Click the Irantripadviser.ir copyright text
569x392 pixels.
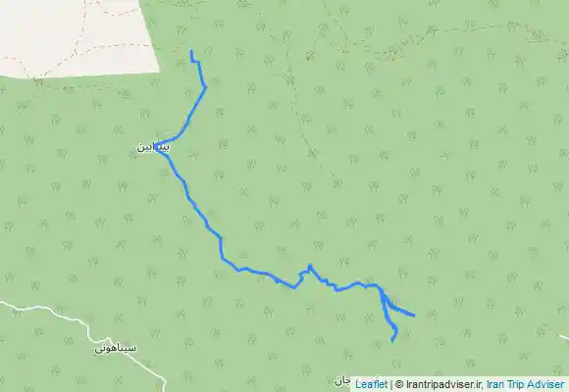tap(444, 384)
